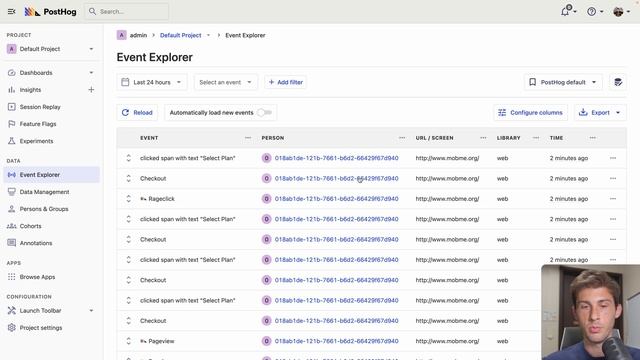
Task: Open PostHog default saved view dropdown
Action: coord(562,82)
